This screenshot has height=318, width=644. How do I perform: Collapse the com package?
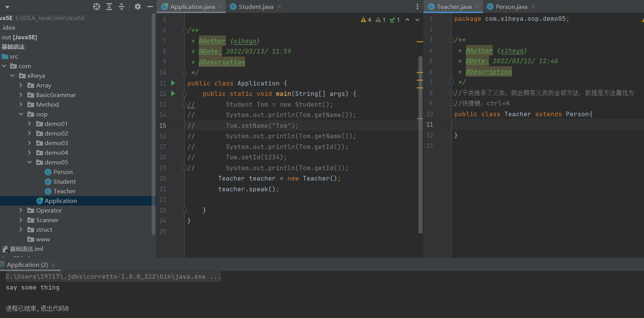[4, 66]
